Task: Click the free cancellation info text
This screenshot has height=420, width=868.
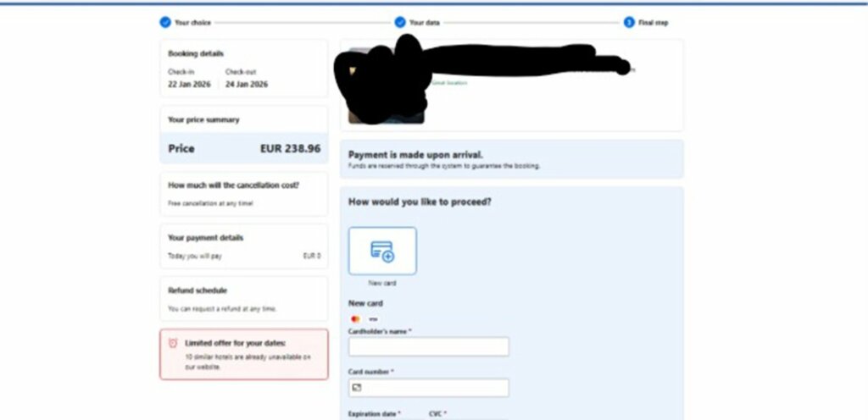Action: point(210,203)
